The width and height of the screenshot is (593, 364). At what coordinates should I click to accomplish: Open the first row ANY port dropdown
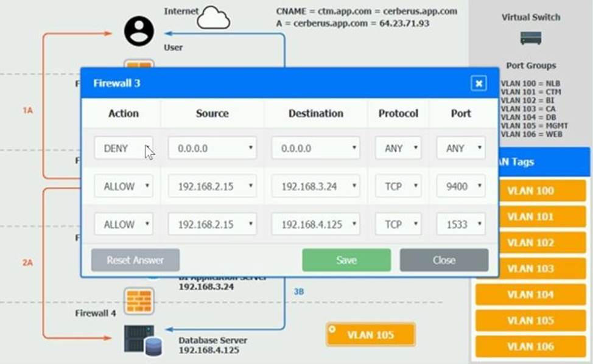[x=461, y=148]
